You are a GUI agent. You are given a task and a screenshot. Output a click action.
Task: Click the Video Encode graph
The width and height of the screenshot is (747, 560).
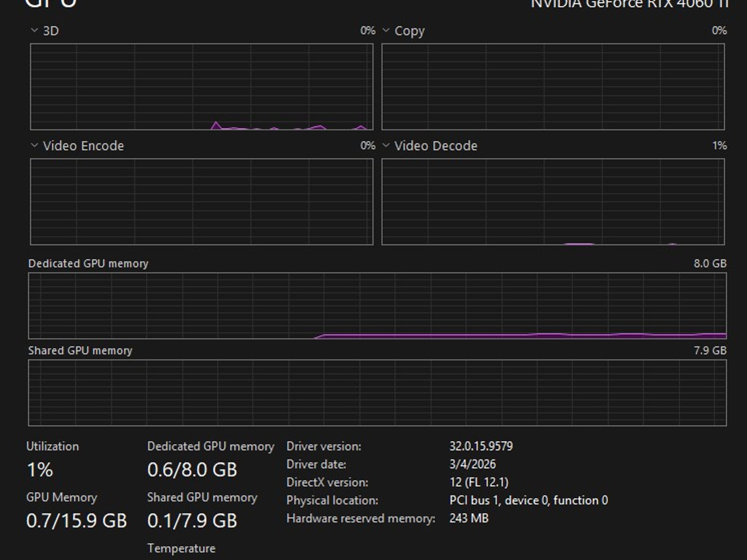pyautogui.click(x=202, y=202)
